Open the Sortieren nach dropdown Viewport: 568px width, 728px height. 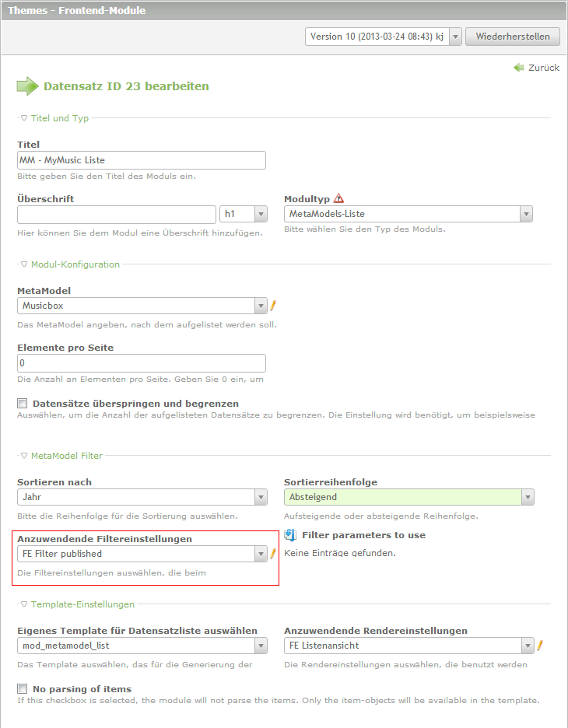[142, 497]
